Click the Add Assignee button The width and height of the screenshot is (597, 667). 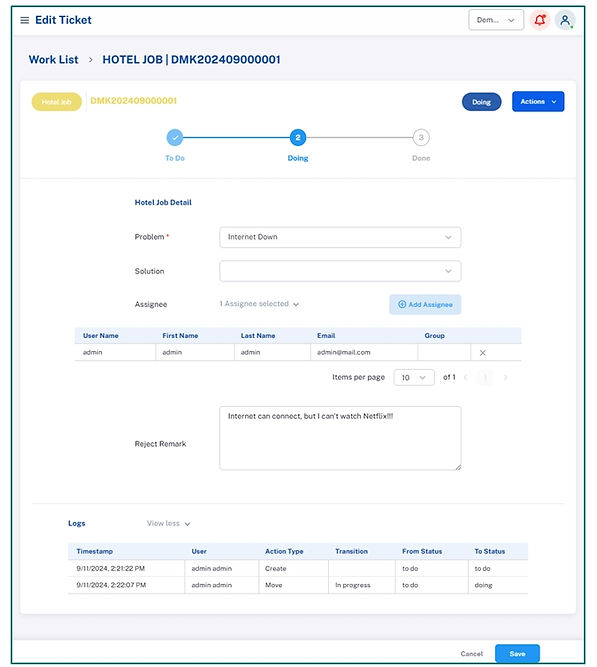425,305
